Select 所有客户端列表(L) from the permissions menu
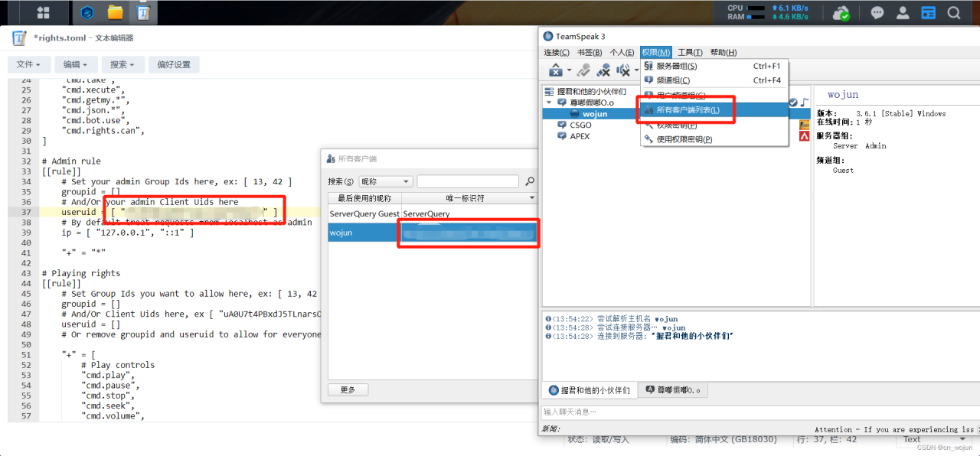980x456 pixels. click(691, 109)
